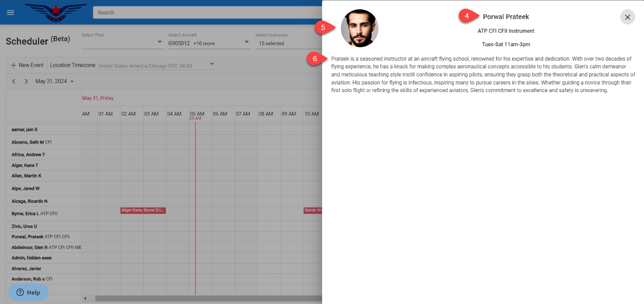Open the May 31, 2024 date picker
The height and width of the screenshot is (304, 644).
(54, 81)
